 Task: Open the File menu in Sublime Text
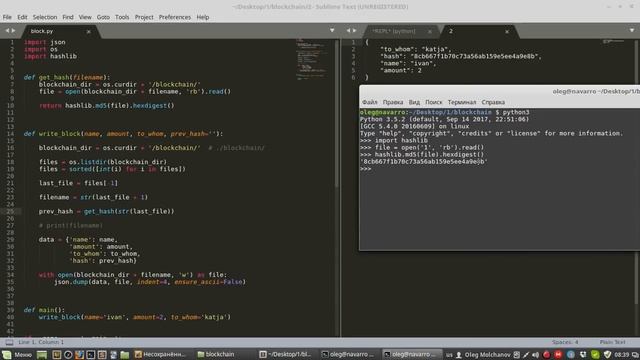click(7, 17)
